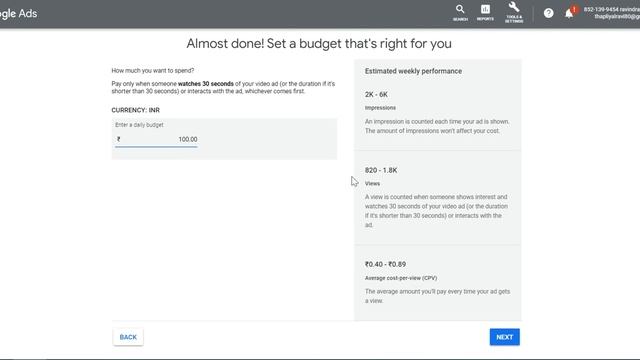Click the 'Views' label
The height and width of the screenshot is (360, 640).
[372, 184]
